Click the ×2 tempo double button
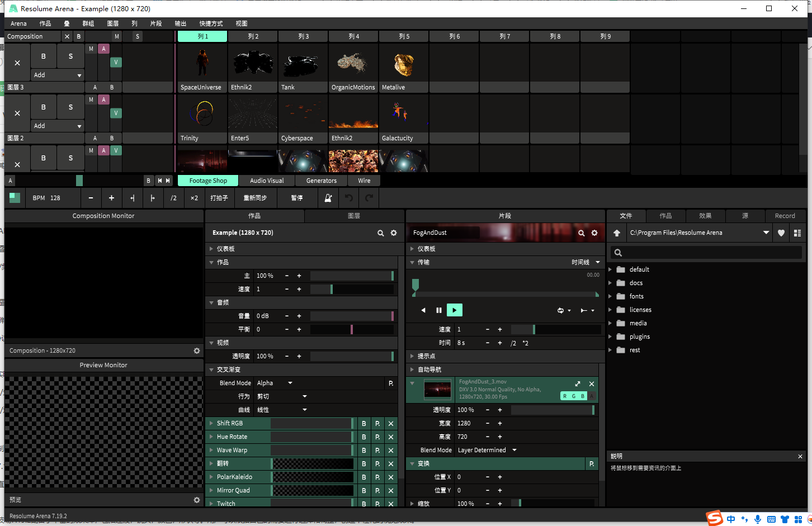This screenshot has width=812, height=526. click(194, 198)
